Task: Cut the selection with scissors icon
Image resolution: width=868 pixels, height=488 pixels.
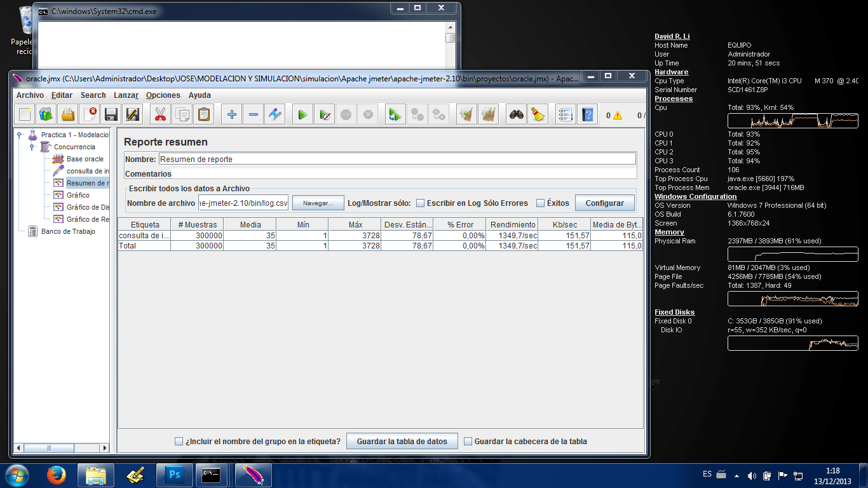Action: (160, 114)
